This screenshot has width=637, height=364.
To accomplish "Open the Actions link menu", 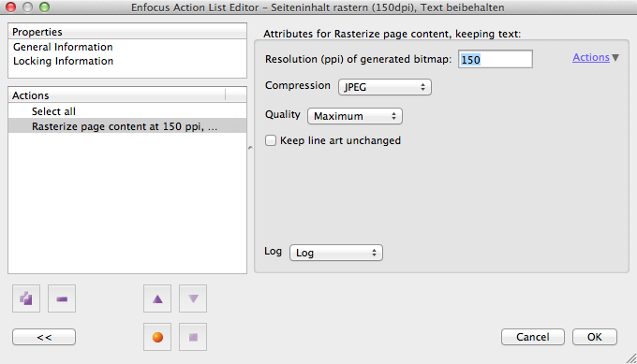I will click(x=591, y=58).
